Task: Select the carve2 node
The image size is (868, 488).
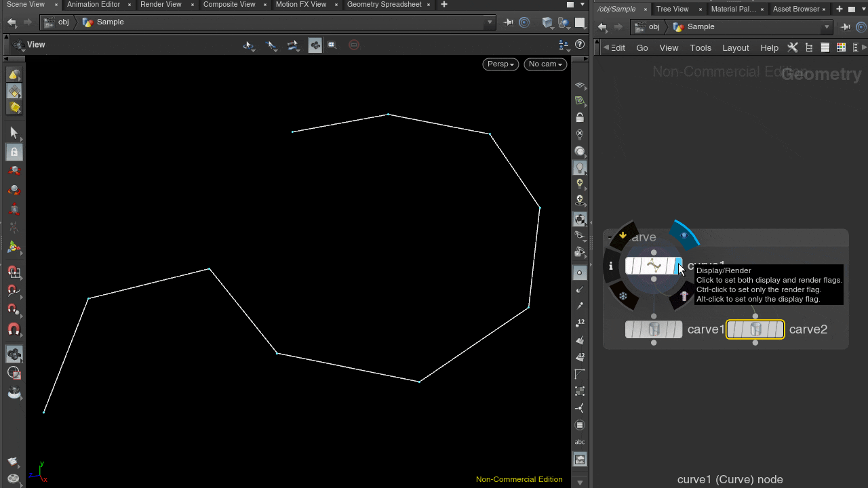Action: pyautogui.click(x=755, y=329)
